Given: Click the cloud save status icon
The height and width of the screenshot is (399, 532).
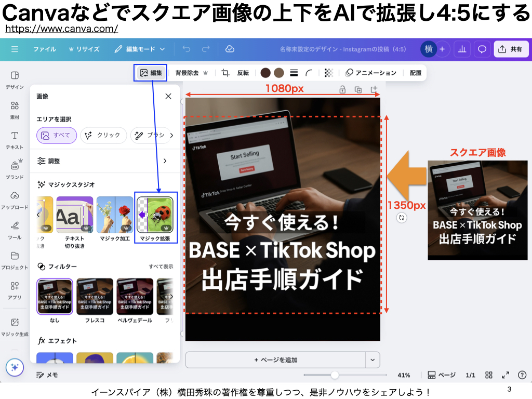Looking at the screenshot, I should point(230,49).
